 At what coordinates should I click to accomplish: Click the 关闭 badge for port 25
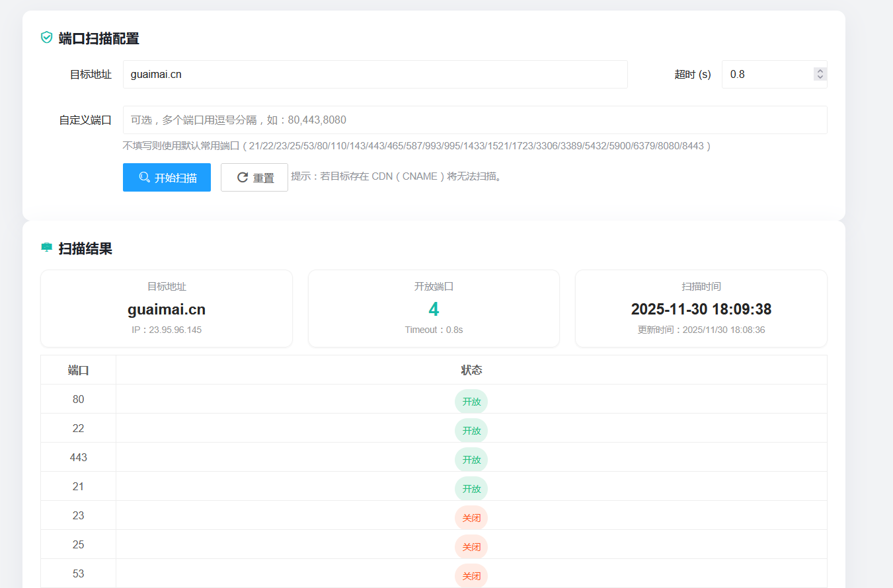tap(471, 546)
